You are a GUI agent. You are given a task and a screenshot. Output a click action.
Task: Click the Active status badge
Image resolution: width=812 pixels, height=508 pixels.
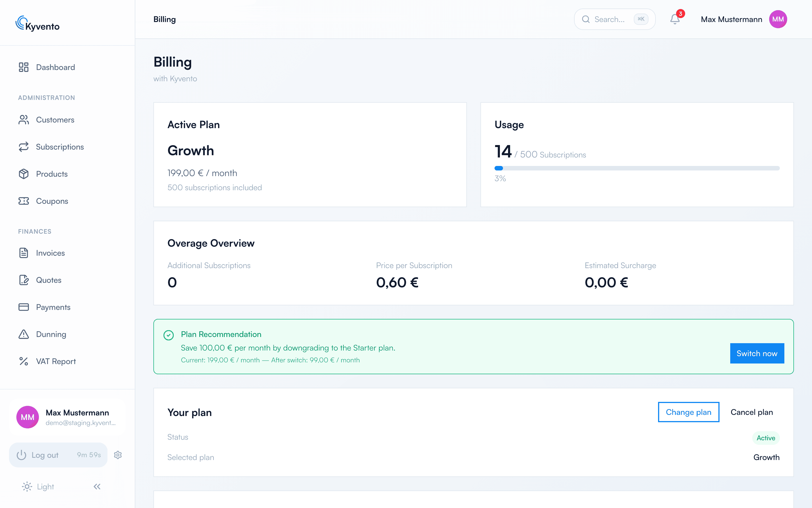click(x=766, y=438)
